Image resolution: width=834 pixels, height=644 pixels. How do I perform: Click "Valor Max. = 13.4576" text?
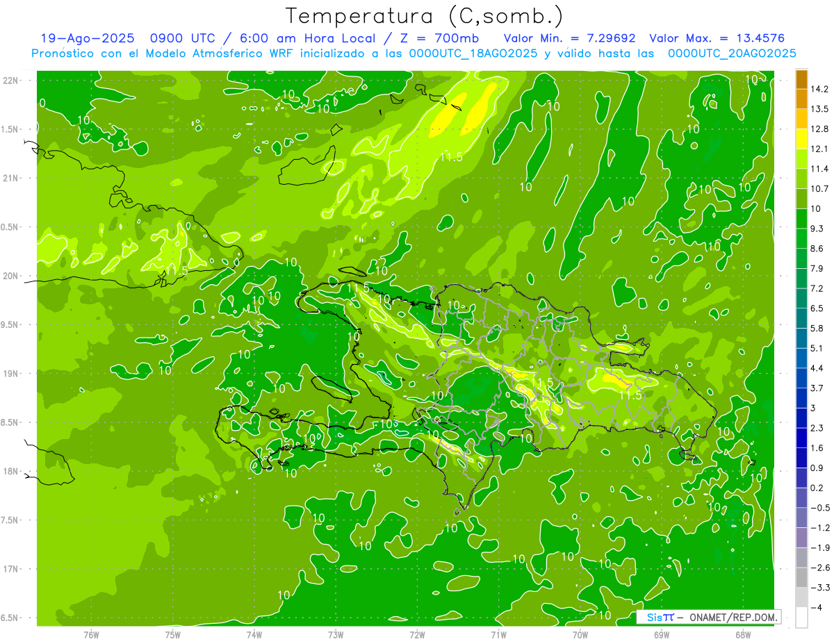[717, 39]
